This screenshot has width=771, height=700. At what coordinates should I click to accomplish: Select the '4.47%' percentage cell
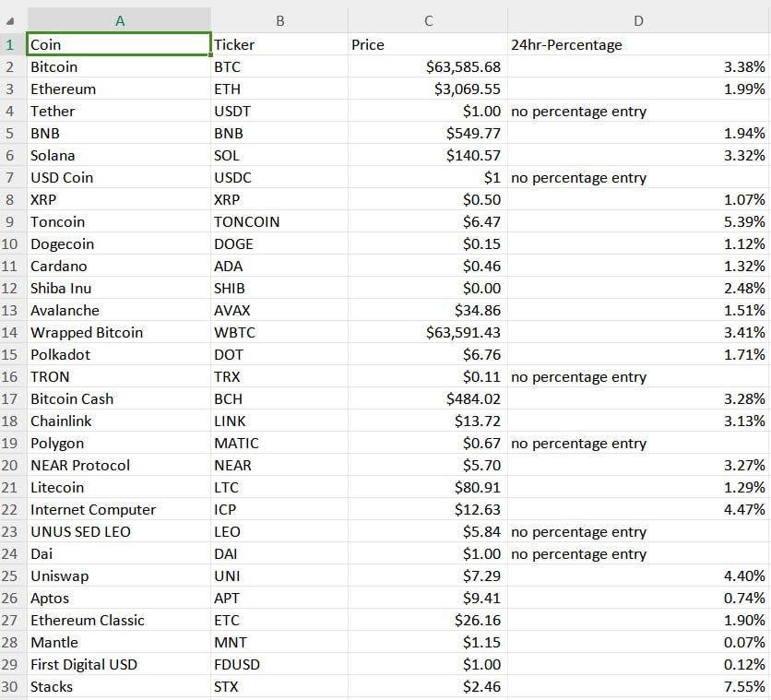coord(638,509)
